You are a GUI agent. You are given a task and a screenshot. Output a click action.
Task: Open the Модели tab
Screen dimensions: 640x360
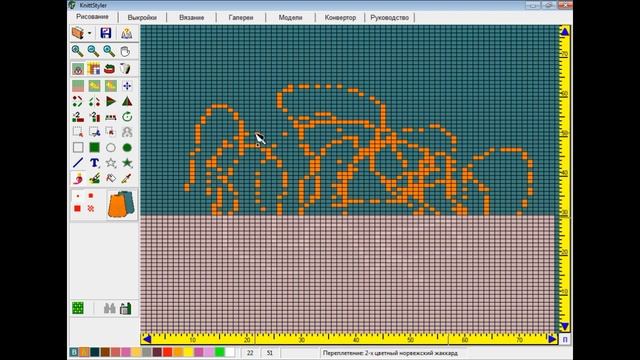[290, 18]
